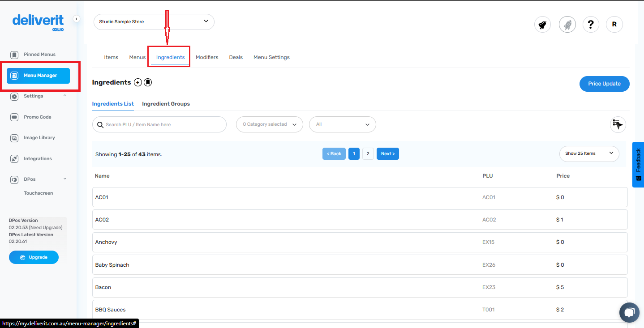Select the Integrations sidebar entry
644x328 pixels.
pyautogui.click(x=38, y=158)
